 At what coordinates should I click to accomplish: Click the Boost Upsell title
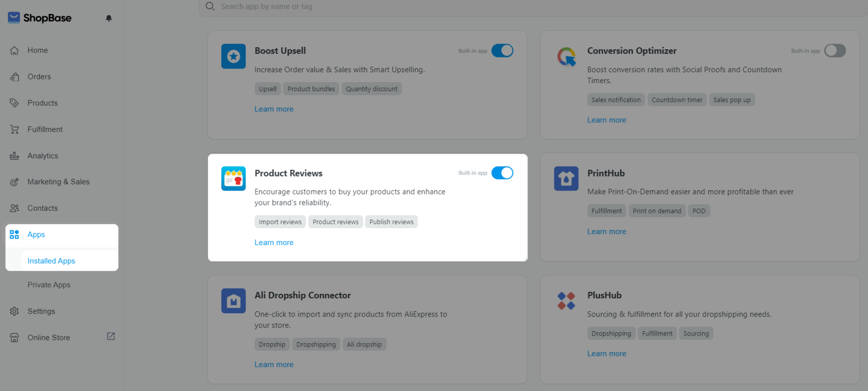click(280, 51)
